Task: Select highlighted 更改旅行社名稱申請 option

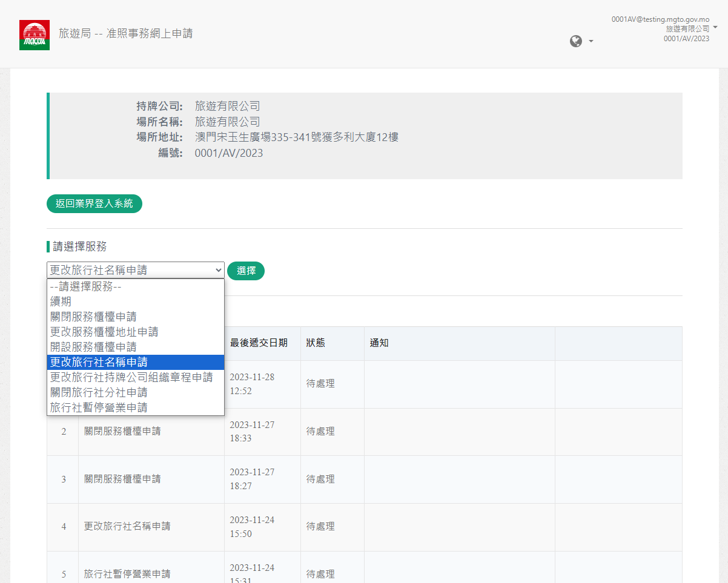Action: click(99, 362)
